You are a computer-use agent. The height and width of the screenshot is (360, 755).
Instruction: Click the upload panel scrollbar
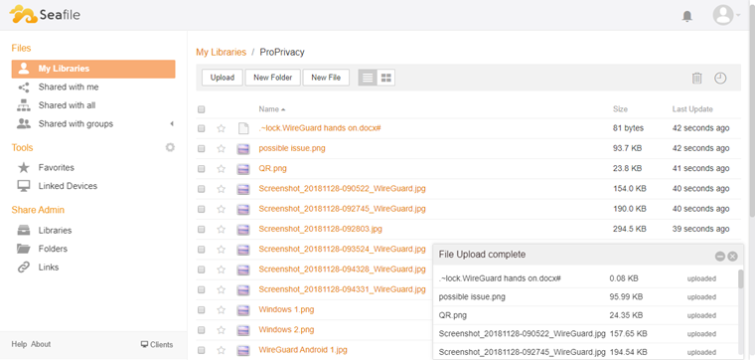741,279
